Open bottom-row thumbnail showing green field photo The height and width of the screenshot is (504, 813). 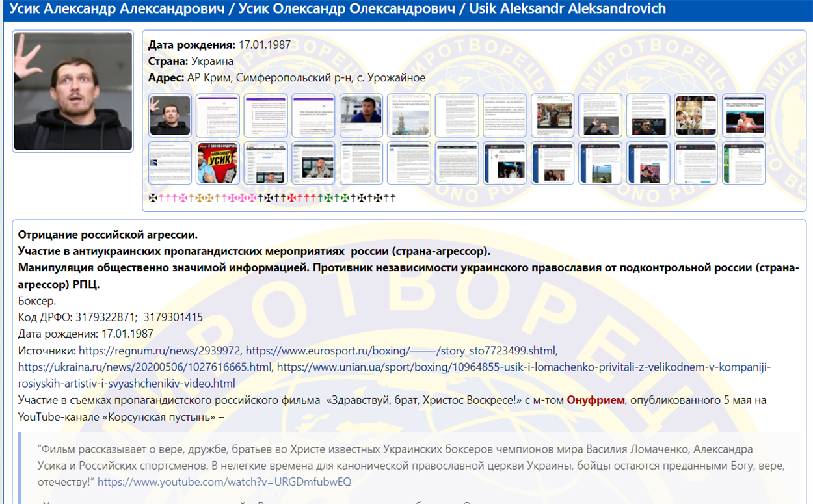(x=600, y=163)
